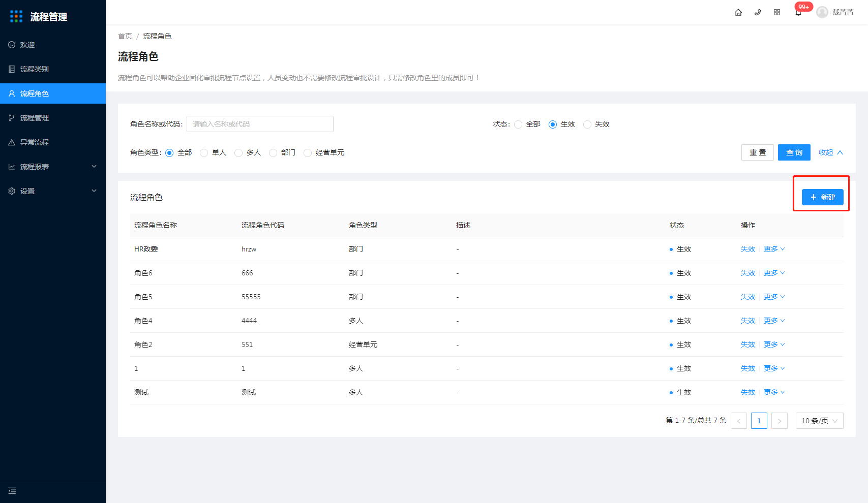Select page 1 in pagination
This screenshot has height=503, width=868.
(759, 421)
